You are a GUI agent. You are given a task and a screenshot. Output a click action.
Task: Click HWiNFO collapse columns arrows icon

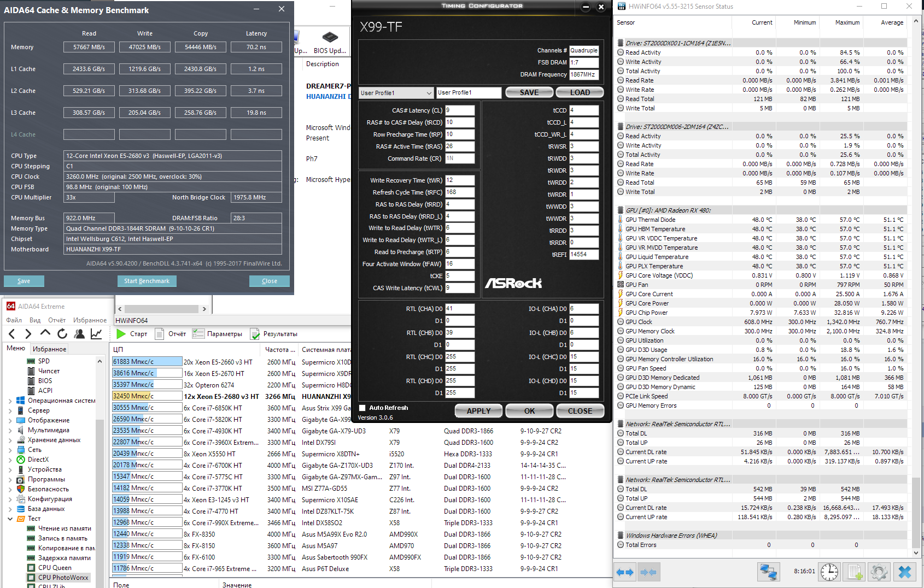648,572
